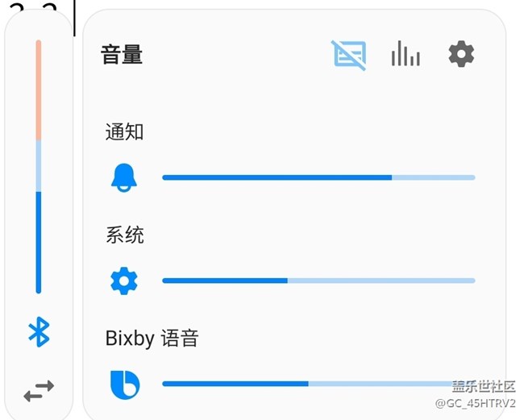This screenshot has height=420, width=524.
Task: Click the light blue section of vertical slider
Action: coord(39,166)
